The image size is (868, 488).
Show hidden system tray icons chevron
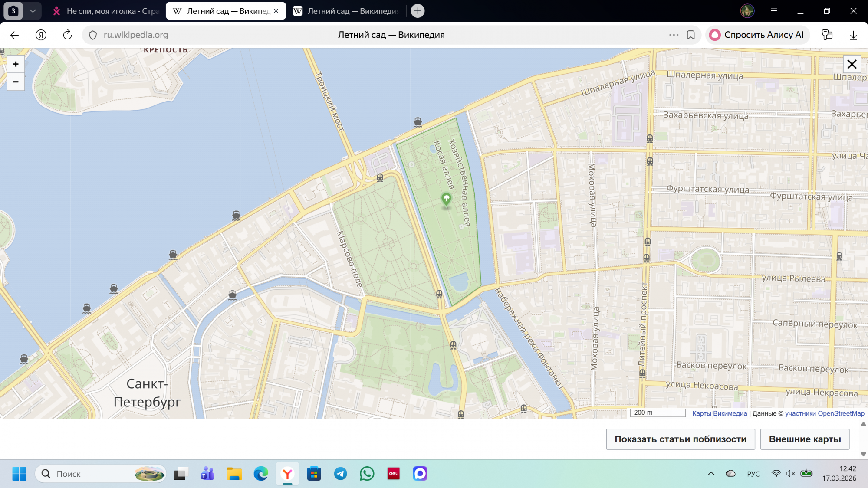coord(711,473)
